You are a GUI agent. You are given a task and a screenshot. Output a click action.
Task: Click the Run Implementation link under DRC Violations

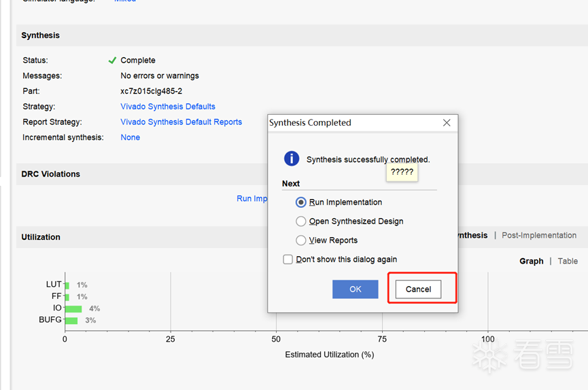tap(252, 198)
